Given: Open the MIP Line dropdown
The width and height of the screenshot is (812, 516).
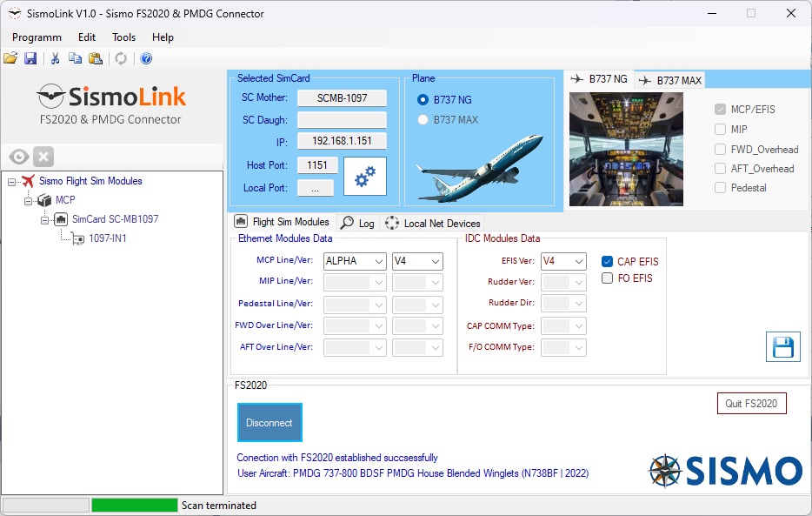Looking at the screenshot, I should coord(355,282).
